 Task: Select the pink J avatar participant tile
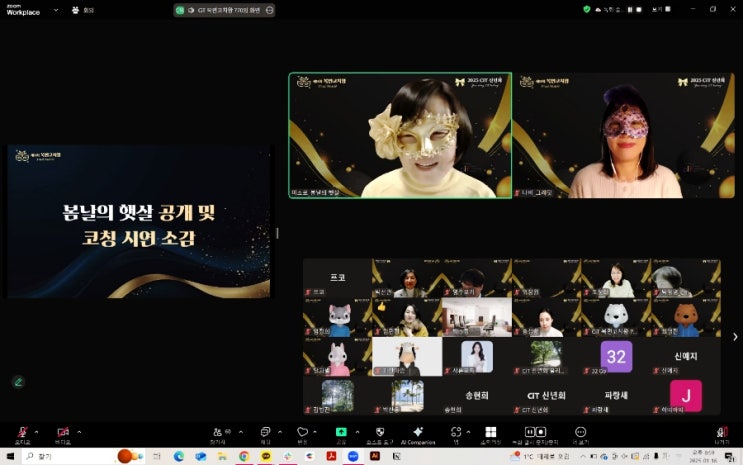[686, 395]
